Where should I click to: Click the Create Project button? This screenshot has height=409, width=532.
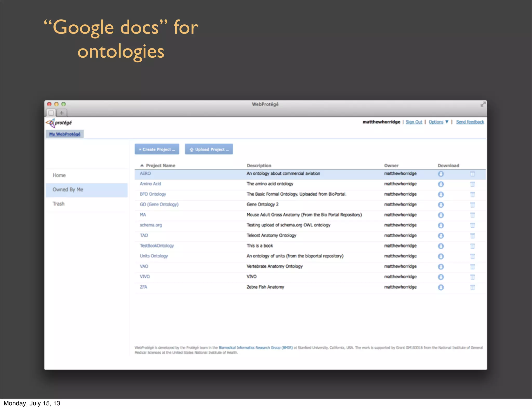[x=157, y=149]
